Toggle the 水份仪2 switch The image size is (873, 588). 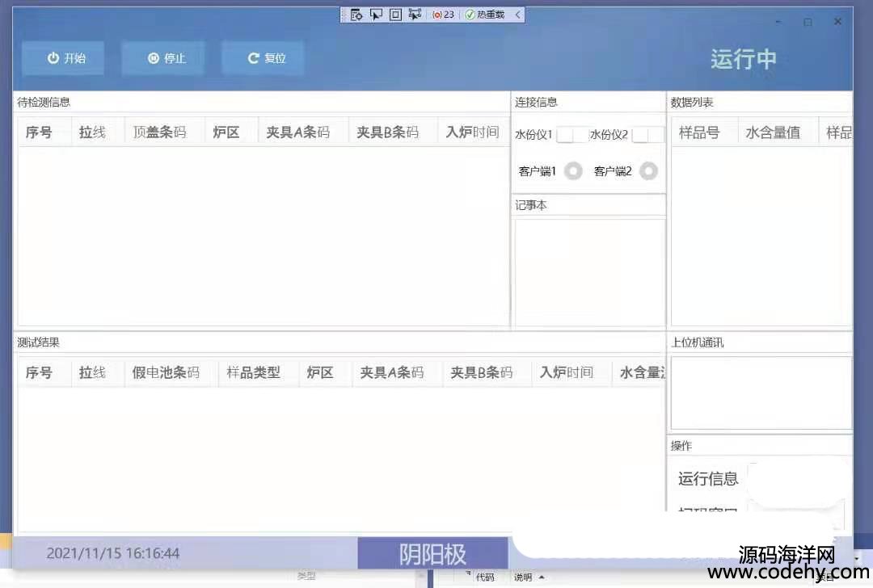(647, 135)
